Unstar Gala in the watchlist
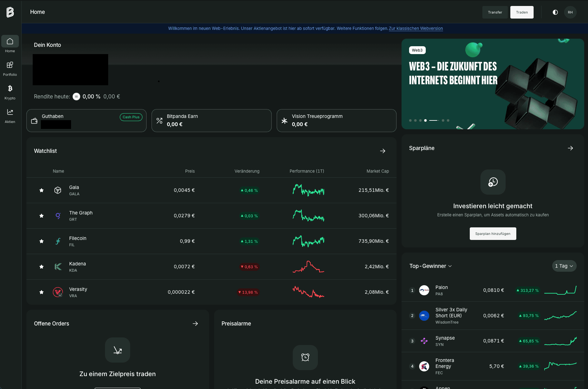This screenshot has height=389, width=588. click(42, 190)
